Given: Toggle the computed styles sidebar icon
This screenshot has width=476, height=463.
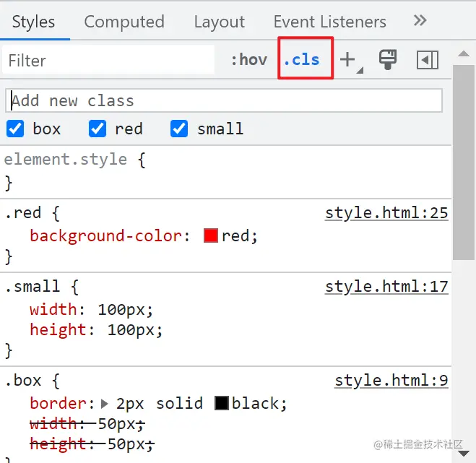Looking at the screenshot, I should 427,60.
